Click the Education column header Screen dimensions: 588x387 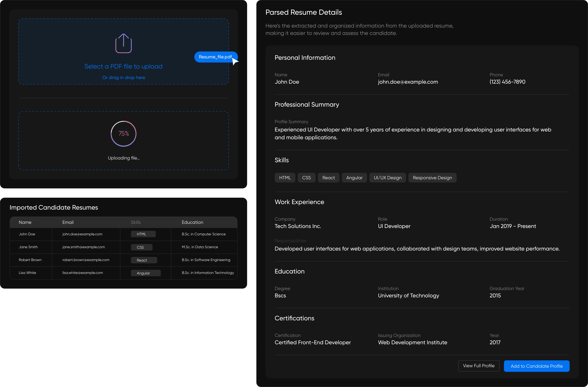tap(192, 222)
